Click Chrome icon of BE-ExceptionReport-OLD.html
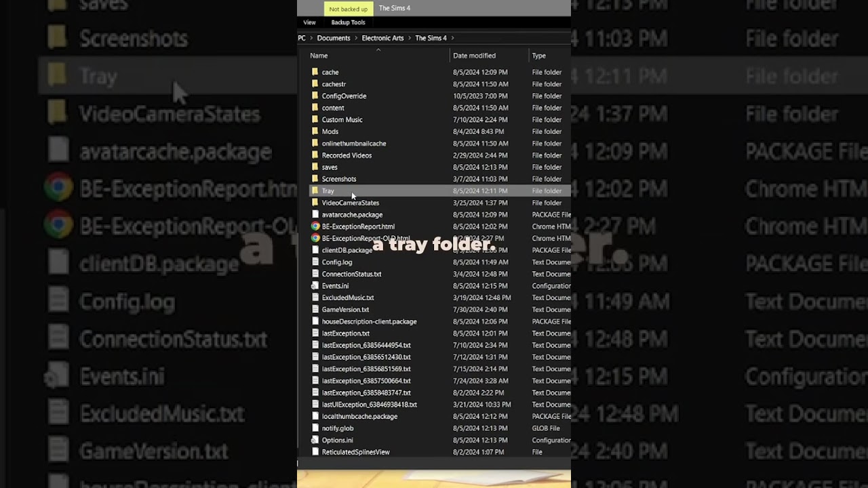This screenshot has width=868, height=488. pyautogui.click(x=315, y=238)
